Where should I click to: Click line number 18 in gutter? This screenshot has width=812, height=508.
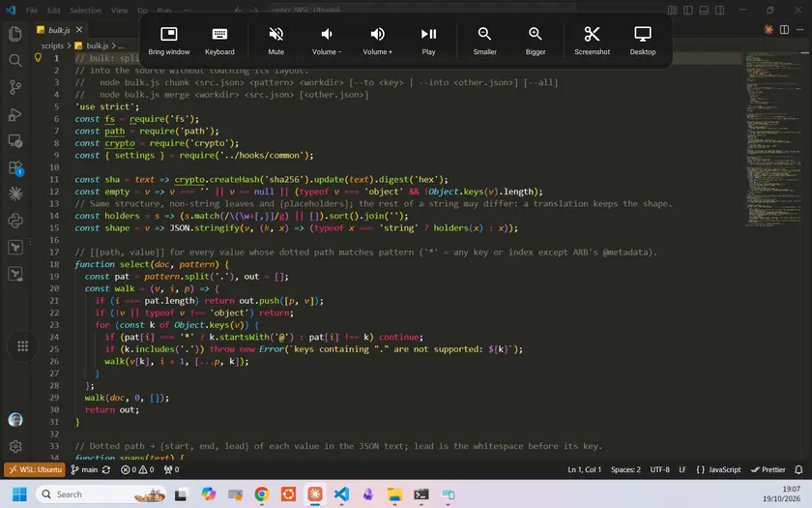click(x=54, y=264)
